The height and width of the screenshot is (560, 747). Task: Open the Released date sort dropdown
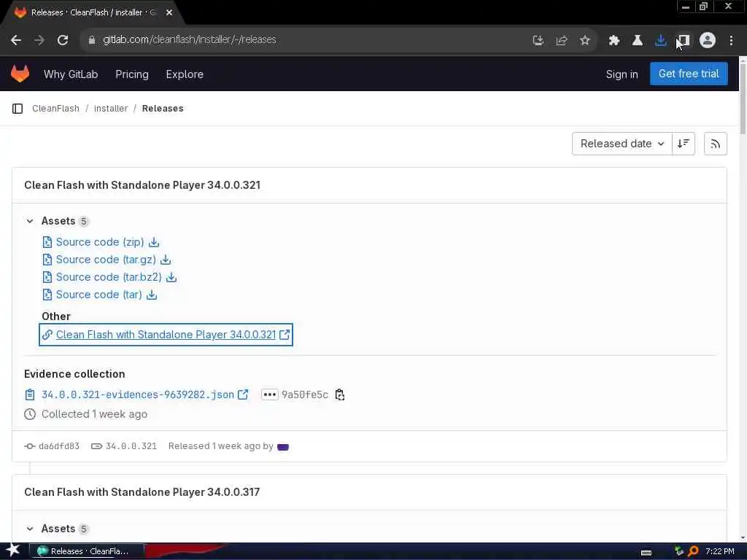[622, 144]
